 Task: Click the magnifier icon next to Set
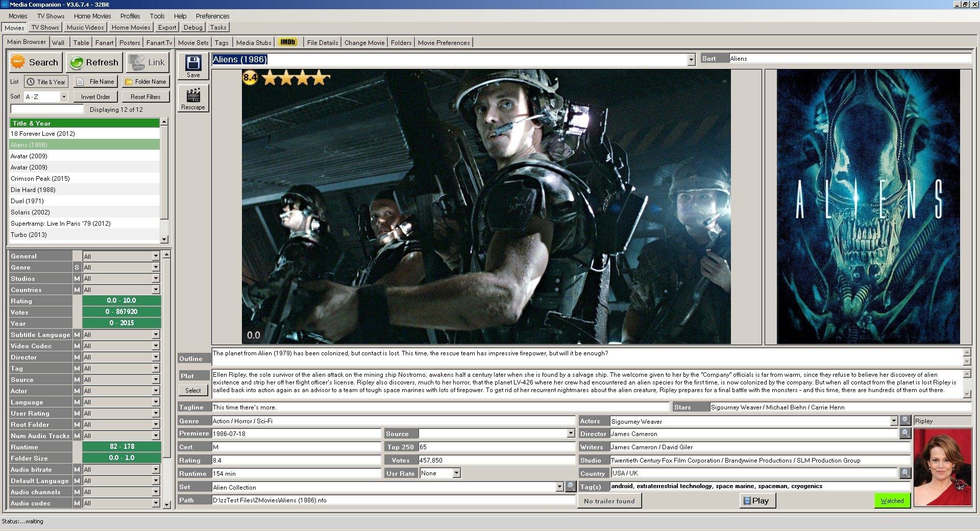[571, 487]
